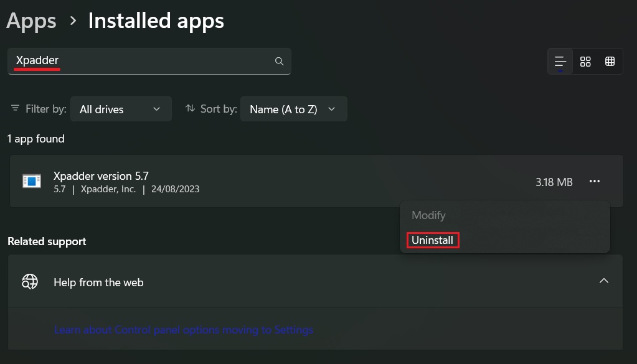Select Modify from the context menu
The image size is (637, 364).
428,215
